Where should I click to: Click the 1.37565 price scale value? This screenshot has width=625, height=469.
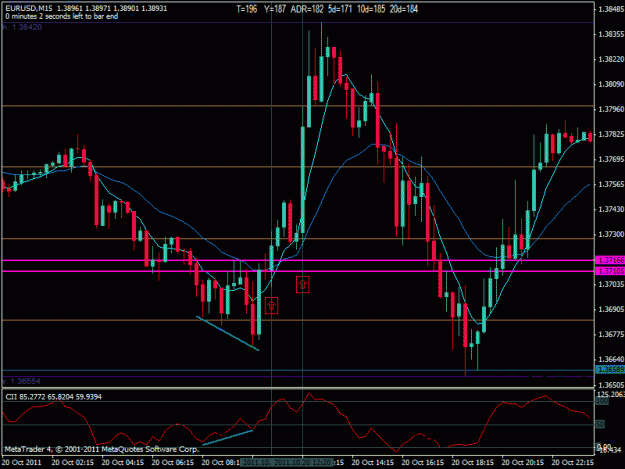click(611, 184)
